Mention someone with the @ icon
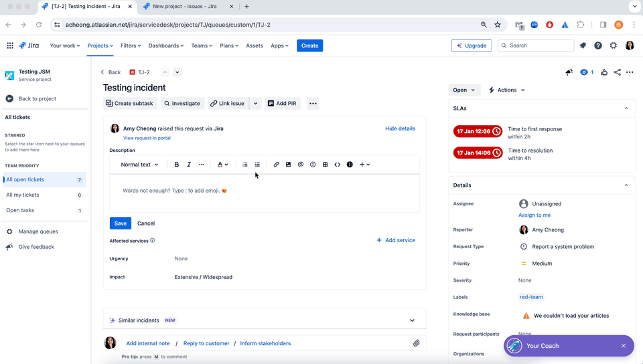The width and height of the screenshot is (643, 364). [301, 165]
